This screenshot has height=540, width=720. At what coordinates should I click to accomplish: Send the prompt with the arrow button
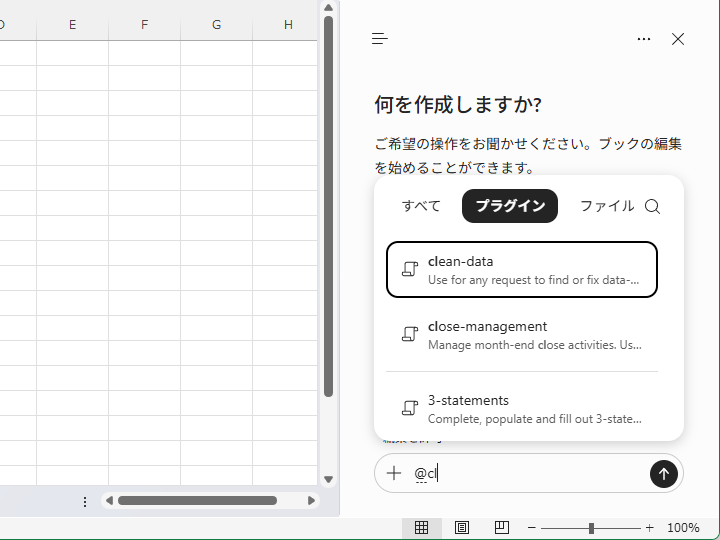664,474
